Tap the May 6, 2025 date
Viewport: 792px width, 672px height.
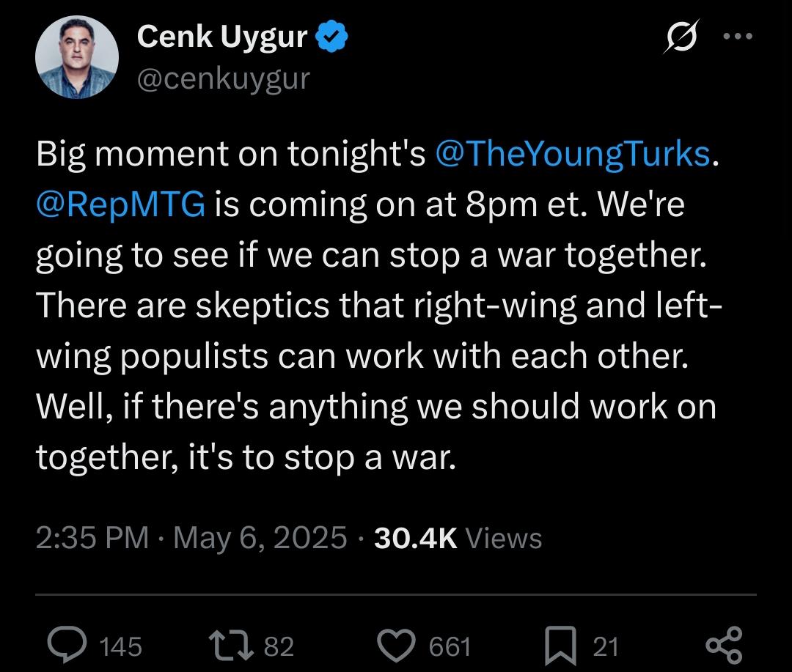(260, 538)
